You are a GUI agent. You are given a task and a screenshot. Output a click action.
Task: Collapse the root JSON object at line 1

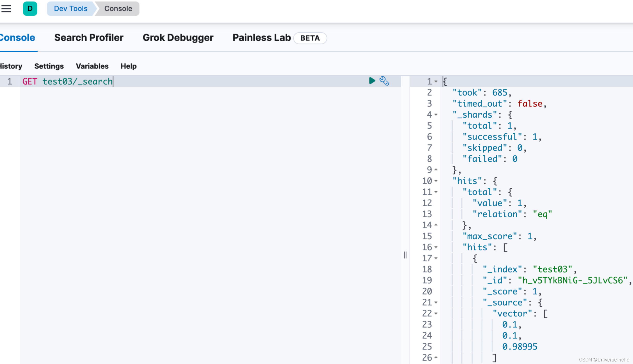(x=436, y=82)
